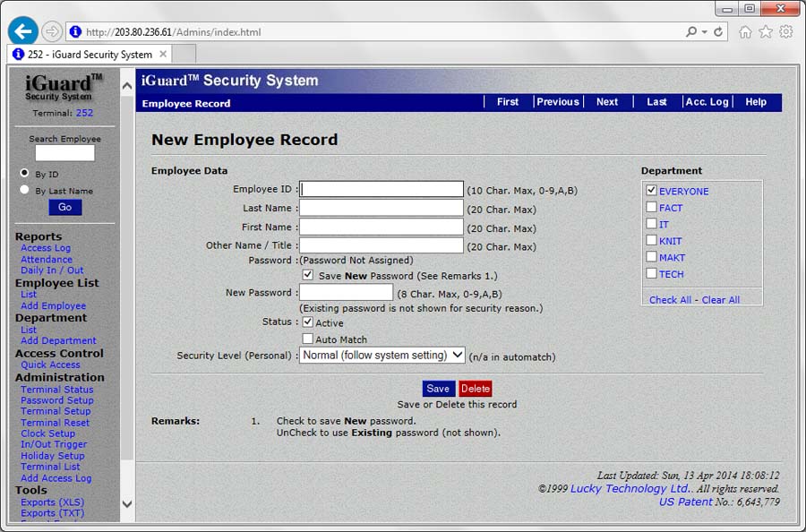Click the browser forward arrow button
Viewport: 806px width, 532px height.
tap(51, 32)
